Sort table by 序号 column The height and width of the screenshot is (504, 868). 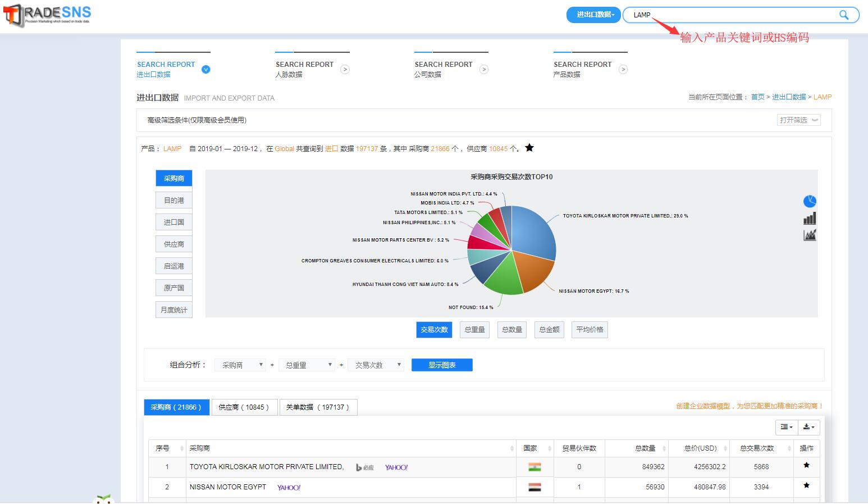(167, 448)
